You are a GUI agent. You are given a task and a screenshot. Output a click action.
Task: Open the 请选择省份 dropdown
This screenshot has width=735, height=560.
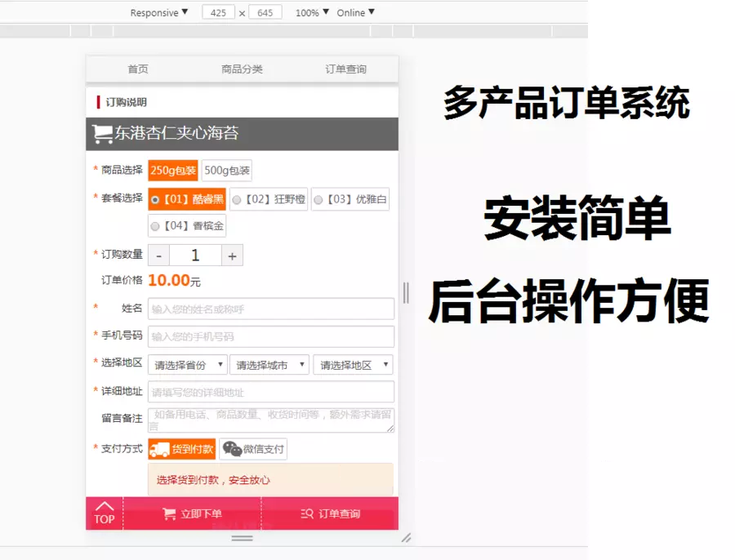click(188, 365)
